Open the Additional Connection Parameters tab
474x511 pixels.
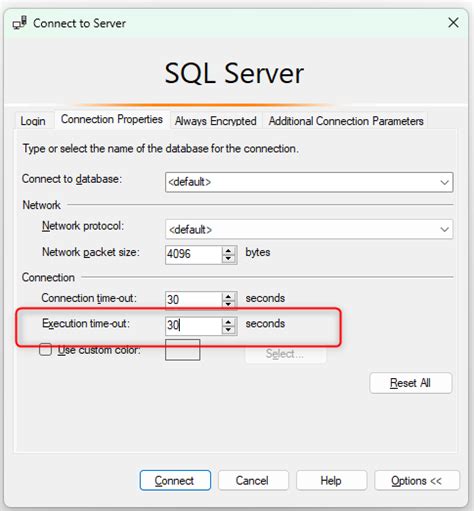[x=346, y=121]
